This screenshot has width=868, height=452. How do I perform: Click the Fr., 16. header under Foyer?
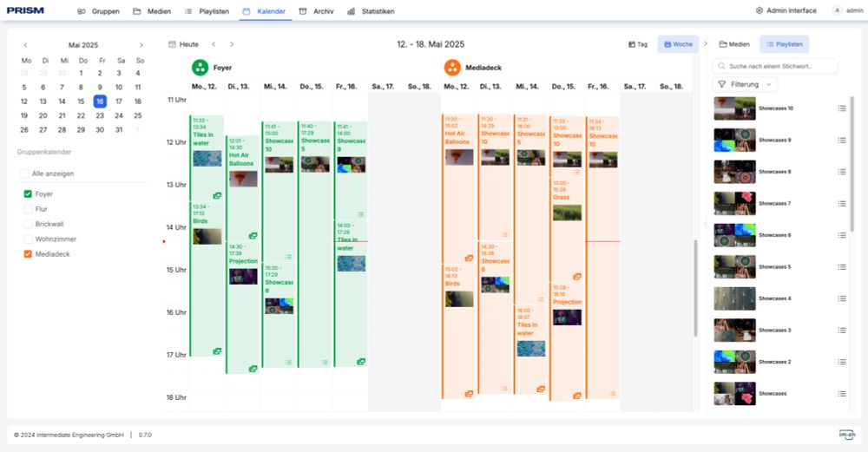tap(346, 87)
